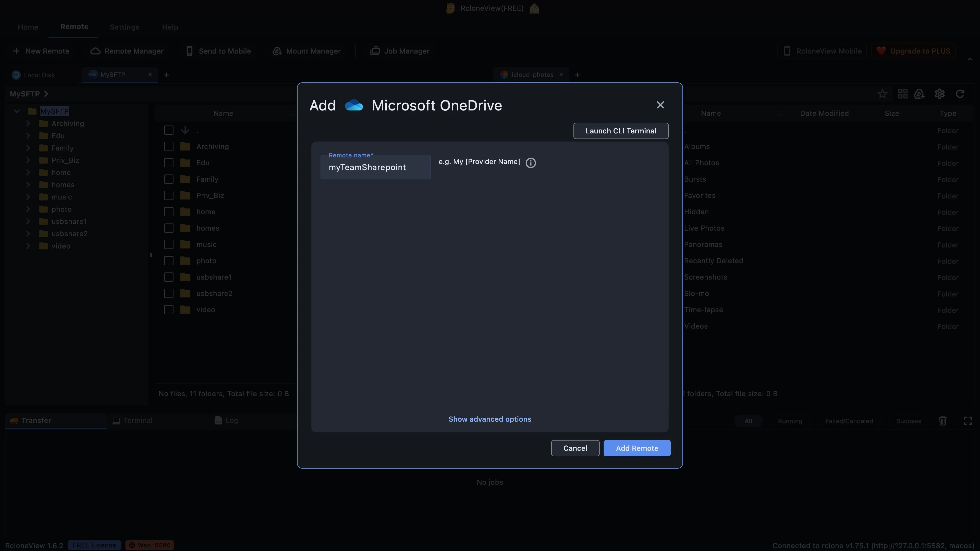Click the favorite star icon in right pane
980x551 pixels.
pos(883,94)
